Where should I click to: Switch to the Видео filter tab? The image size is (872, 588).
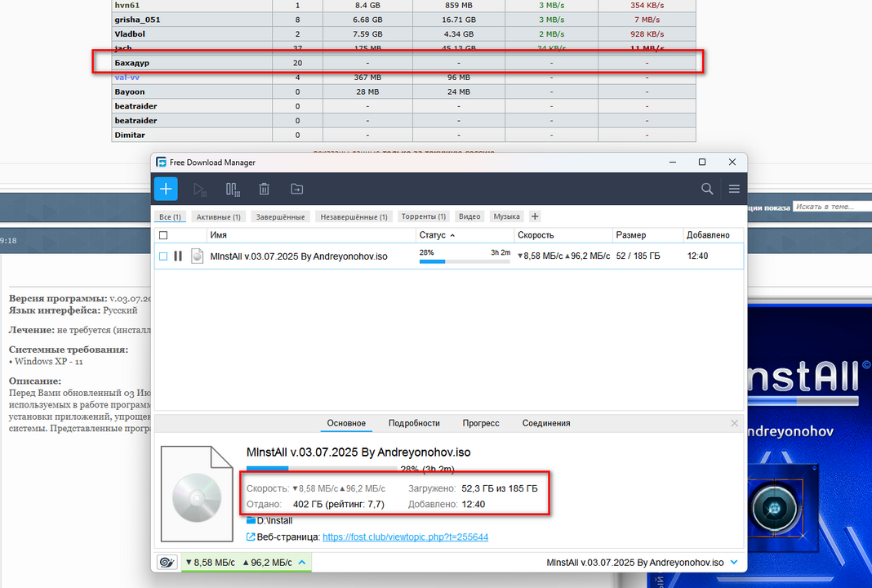click(x=469, y=216)
